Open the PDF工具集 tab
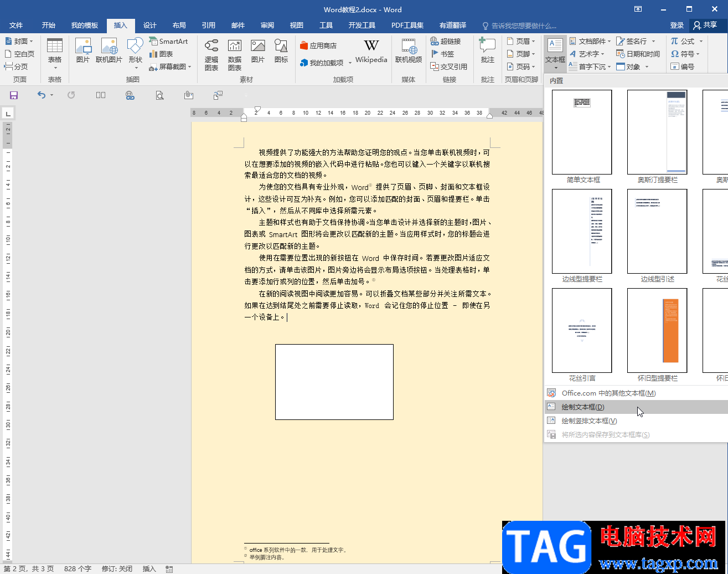The width and height of the screenshot is (728, 574). (x=407, y=25)
